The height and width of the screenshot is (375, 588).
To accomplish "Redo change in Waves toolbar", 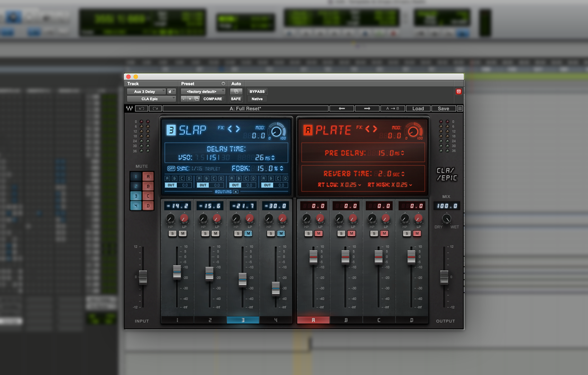I will coord(155,109).
